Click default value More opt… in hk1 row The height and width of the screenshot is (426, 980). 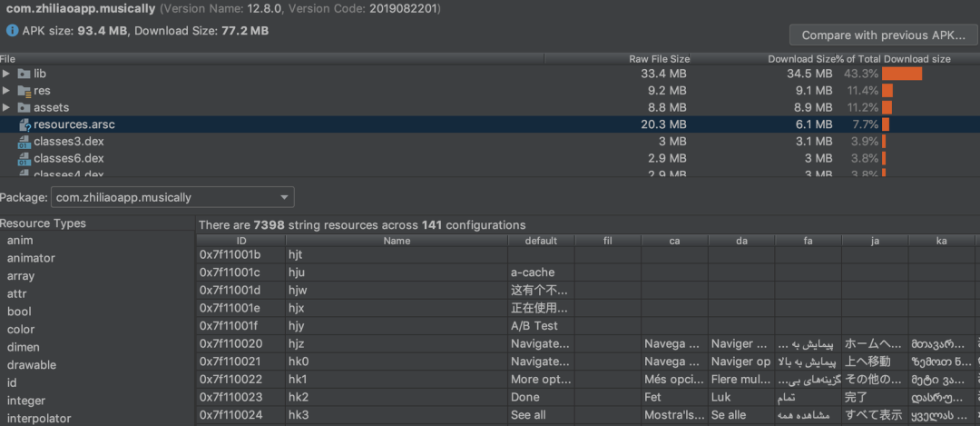tap(541, 379)
